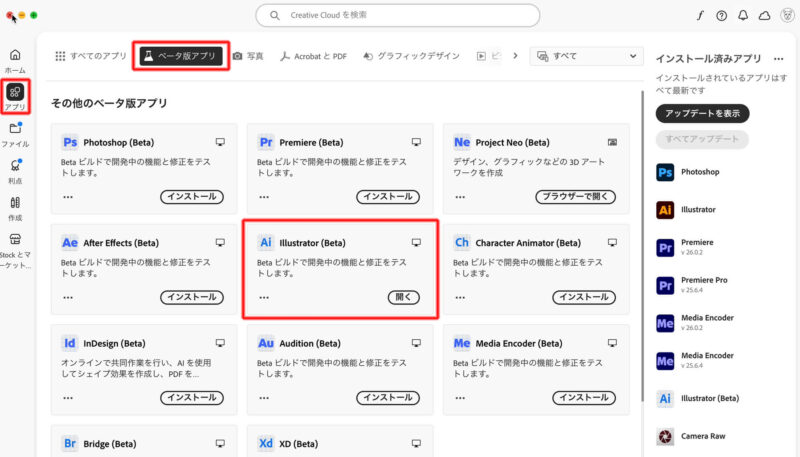The height and width of the screenshot is (457, 800).
Task: Click the Audition (Beta) Au card icon
Action: coord(266,343)
